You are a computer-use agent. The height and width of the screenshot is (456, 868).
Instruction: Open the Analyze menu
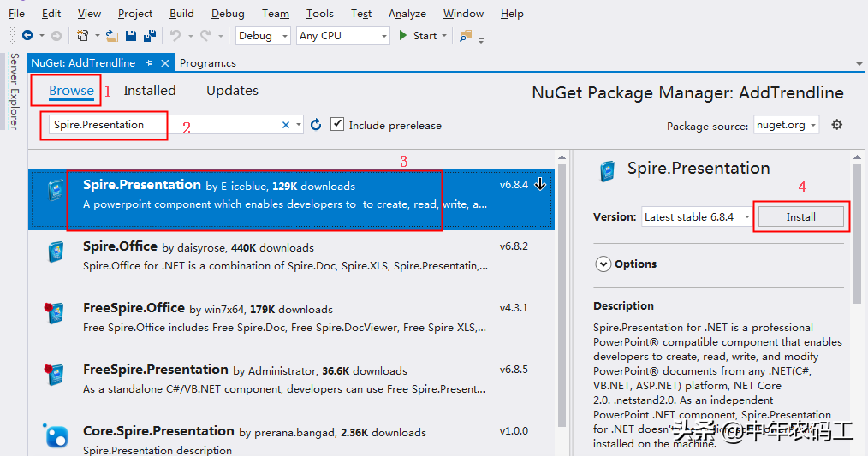(x=407, y=14)
